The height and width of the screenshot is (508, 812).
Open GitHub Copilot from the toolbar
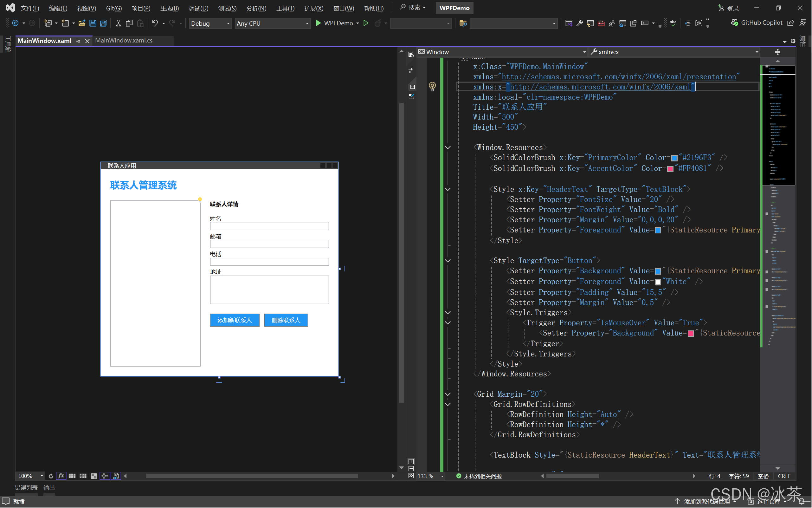click(757, 23)
